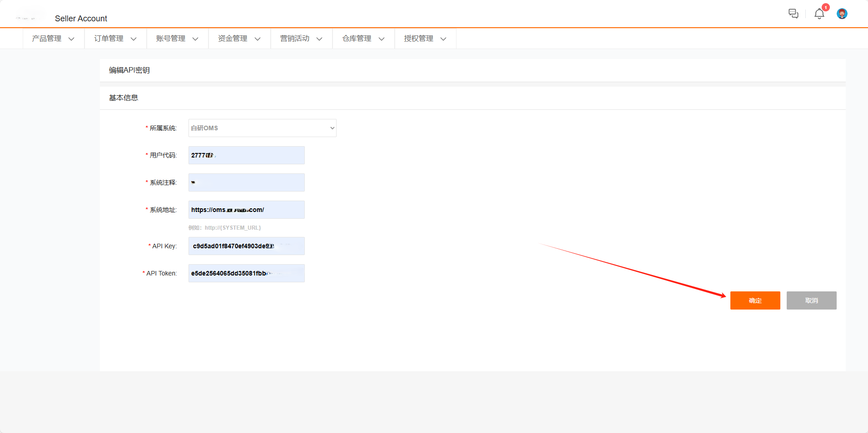Open the 所属系统 dropdown showing 自研OMS

click(x=263, y=128)
